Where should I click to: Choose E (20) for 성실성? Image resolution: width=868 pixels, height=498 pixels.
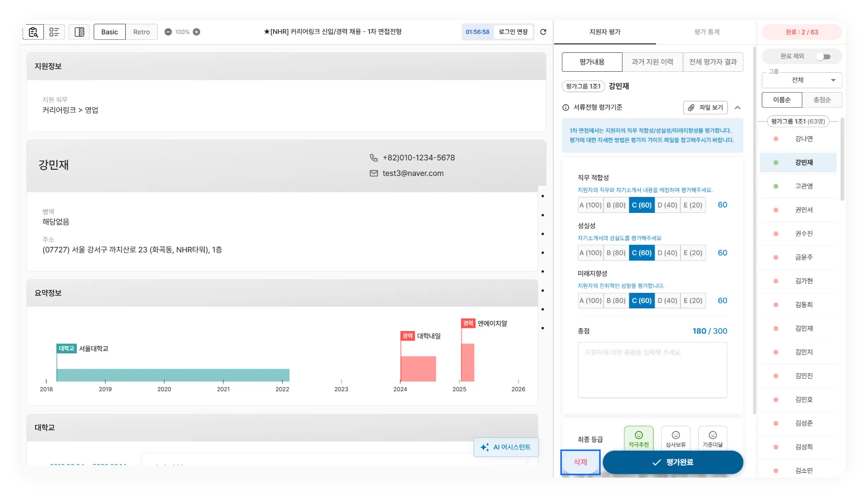coord(693,253)
